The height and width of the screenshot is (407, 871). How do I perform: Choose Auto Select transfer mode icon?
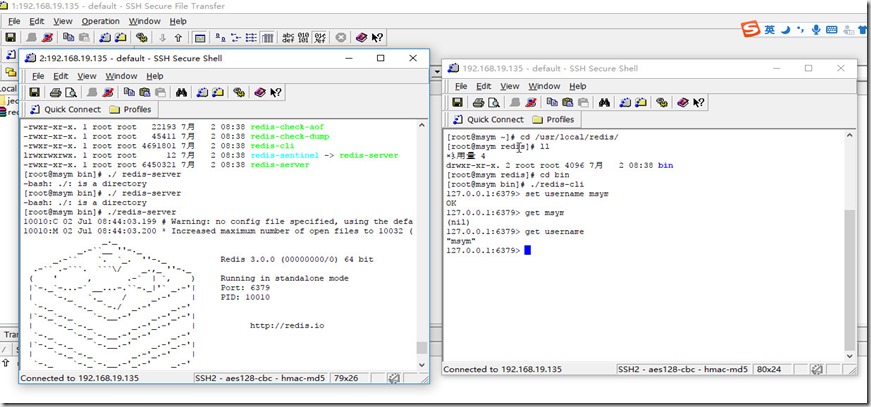(320, 38)
